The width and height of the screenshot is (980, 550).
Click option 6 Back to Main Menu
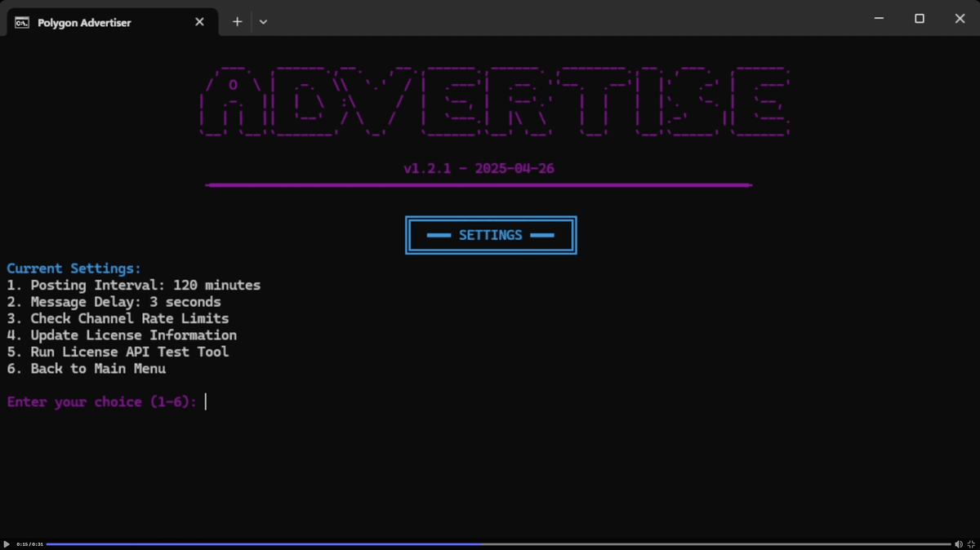pos(86,368)
